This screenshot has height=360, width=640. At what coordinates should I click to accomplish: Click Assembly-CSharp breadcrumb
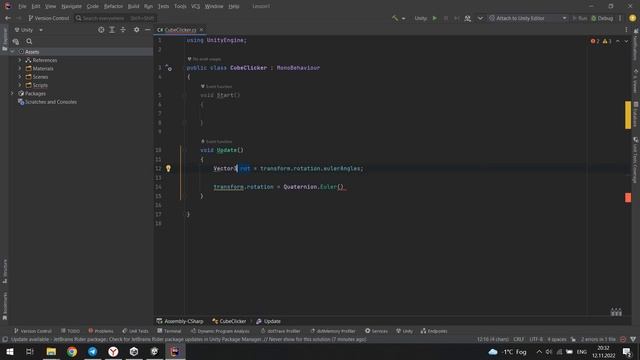[180, 321]
